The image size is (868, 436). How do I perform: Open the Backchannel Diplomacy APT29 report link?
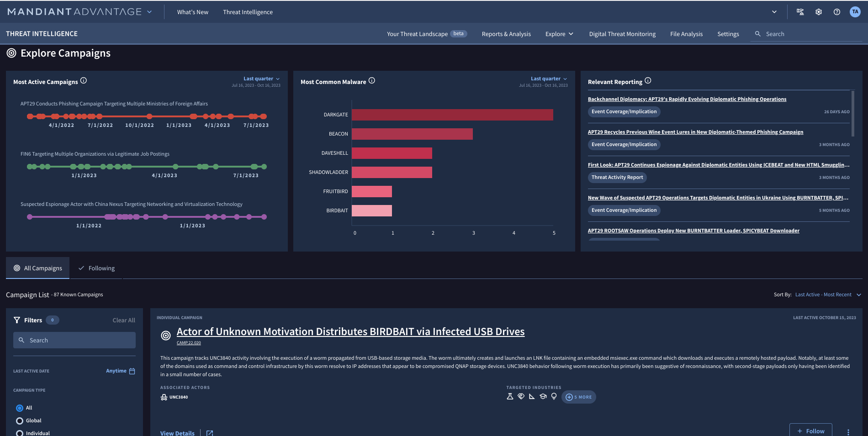[687, 99]
